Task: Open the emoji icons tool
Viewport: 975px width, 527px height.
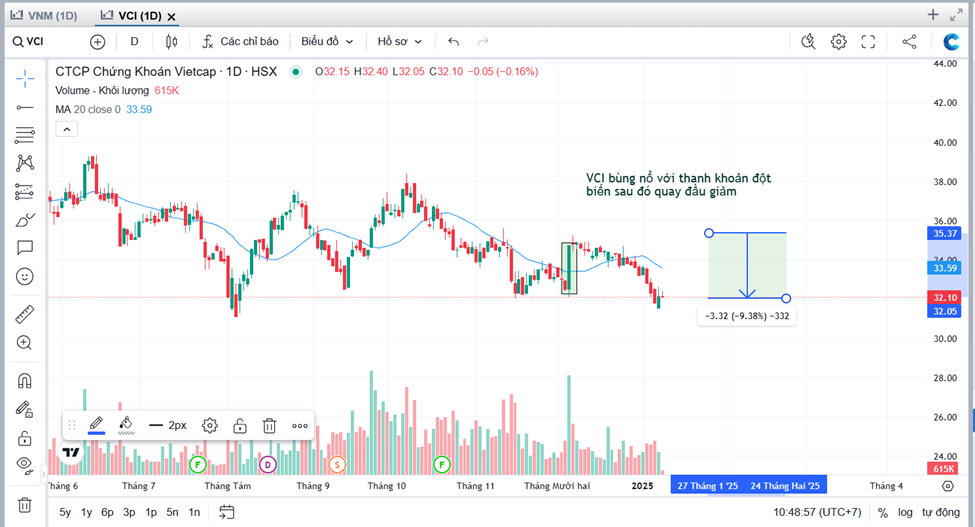Action: 25,277
